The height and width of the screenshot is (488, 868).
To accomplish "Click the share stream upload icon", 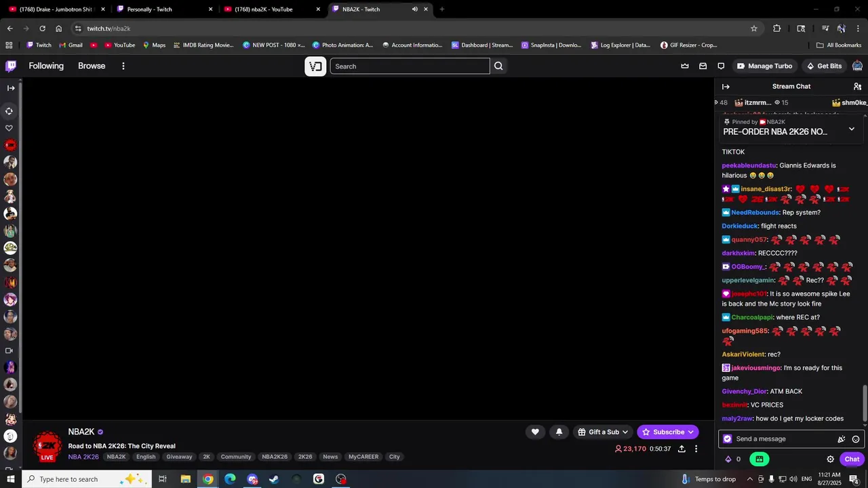I will (x=682, y=449).
